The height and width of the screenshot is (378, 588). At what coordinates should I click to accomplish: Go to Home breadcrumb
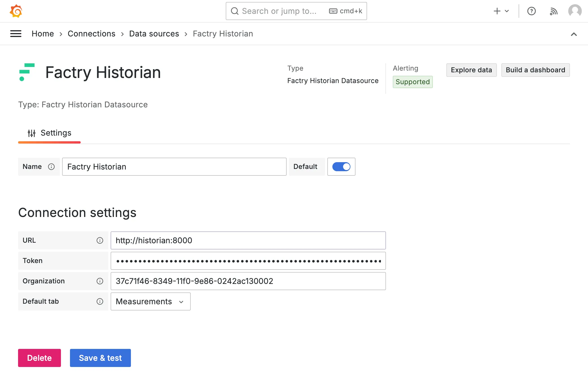click(x=43, y=34)
